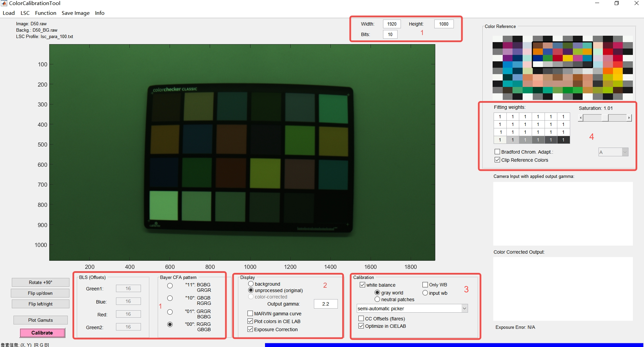This screenshot has width=644, height=347.
Task: Select the "11" BGBG GRGR Bayer pattern
Action: (170, 286)
